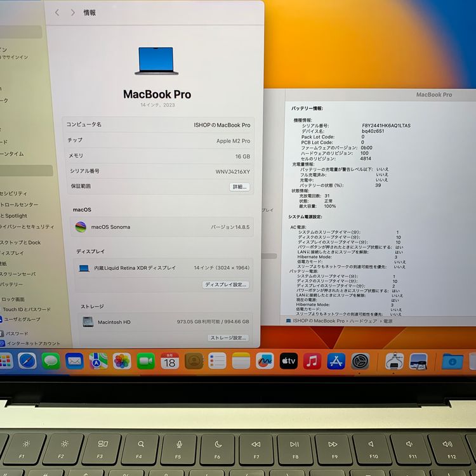The width and height of the screenshot is (476, 476).
Task: Open the Mail app in the Dock
Action: point(74,361)
